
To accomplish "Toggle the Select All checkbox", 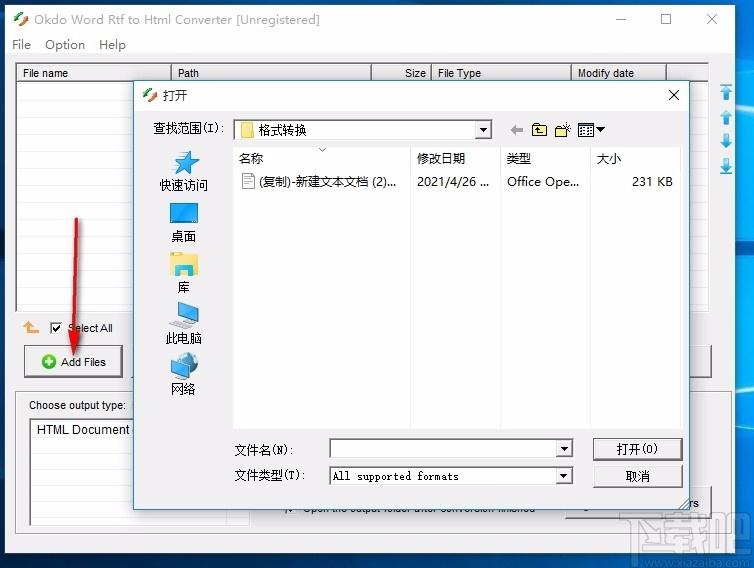I will click(56, 328).
